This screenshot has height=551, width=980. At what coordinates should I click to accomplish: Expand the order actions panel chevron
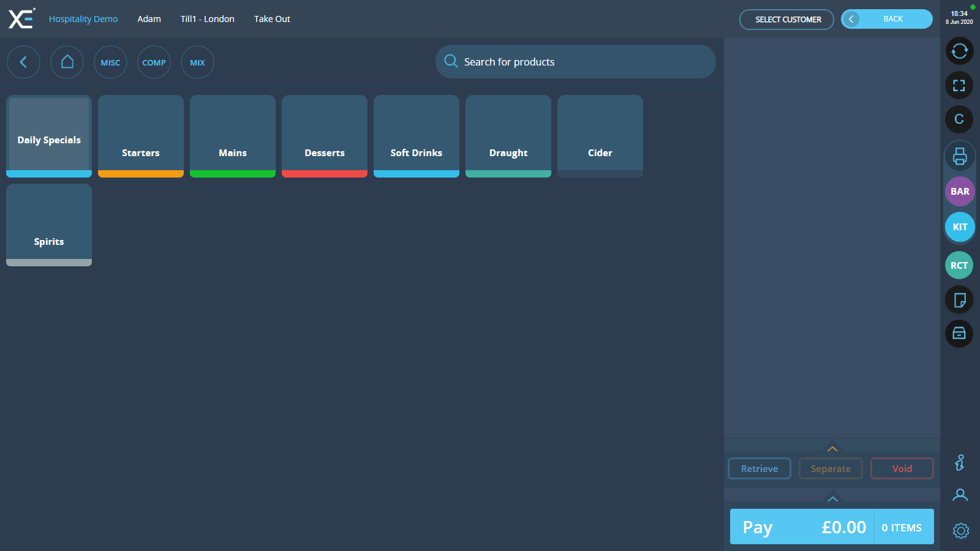point(832,449)
